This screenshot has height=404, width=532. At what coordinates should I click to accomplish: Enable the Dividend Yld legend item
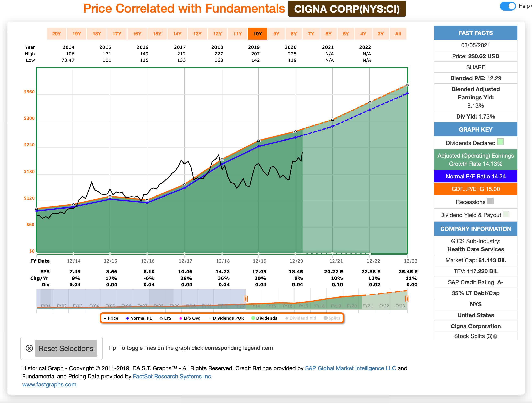(301, 318)
